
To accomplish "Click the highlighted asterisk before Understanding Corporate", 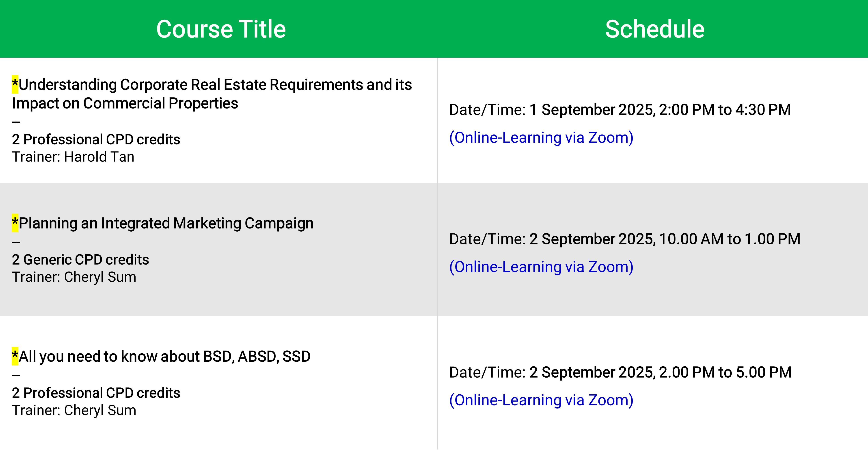I will tap(15, 84).
